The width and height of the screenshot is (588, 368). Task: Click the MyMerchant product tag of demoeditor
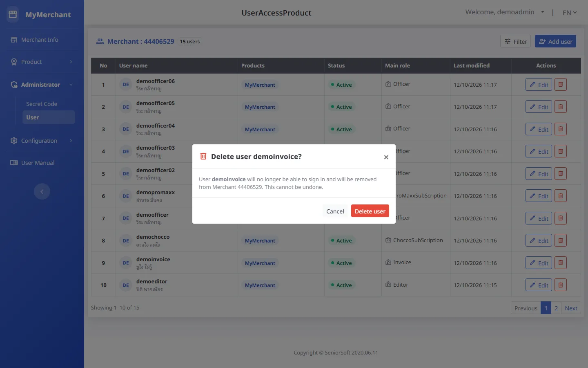point(260,285)
